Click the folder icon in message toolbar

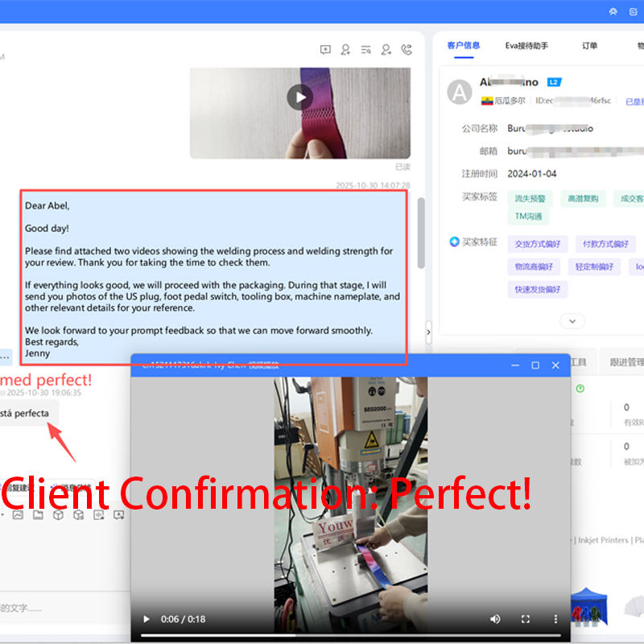(38, 514)
